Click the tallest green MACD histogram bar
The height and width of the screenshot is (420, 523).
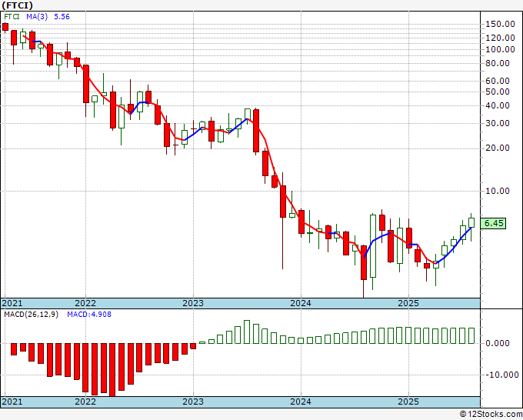[x=247, y=332]
